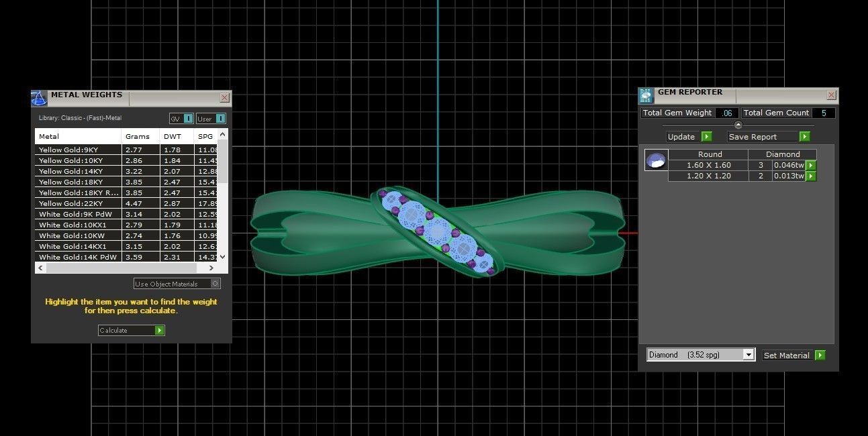Click Total Gem Count value 5
Image resolution: width=868 pixels, height=436 pixels.
[824, 113]
